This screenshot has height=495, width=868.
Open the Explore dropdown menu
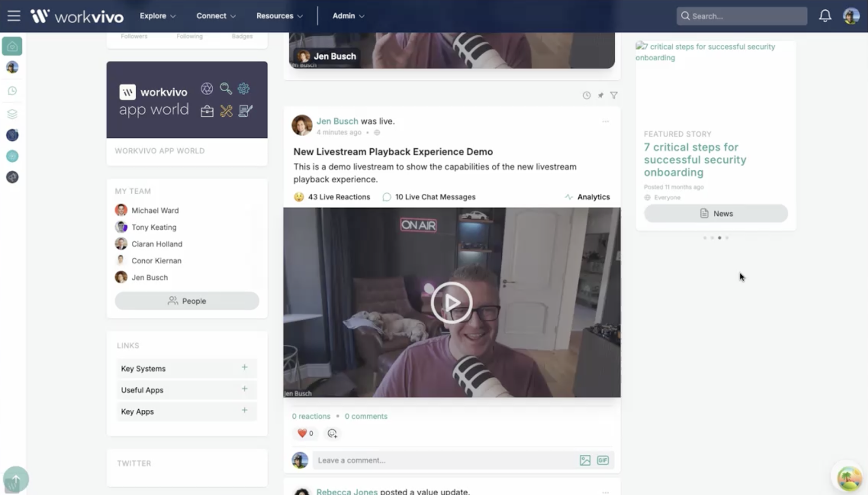157,16
